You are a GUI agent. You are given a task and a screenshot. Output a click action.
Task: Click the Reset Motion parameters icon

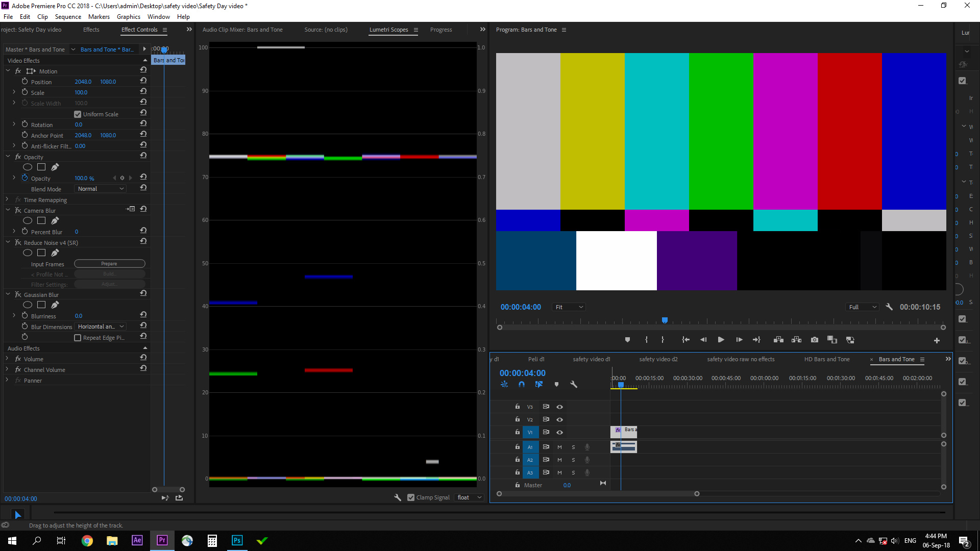click(143, 70)
